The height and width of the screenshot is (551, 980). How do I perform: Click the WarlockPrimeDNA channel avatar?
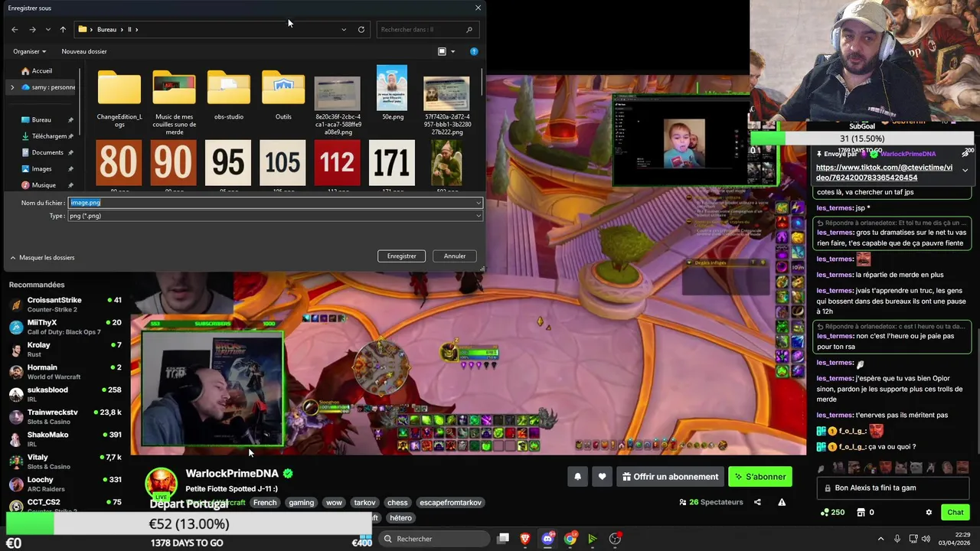[x=162, y=484]
